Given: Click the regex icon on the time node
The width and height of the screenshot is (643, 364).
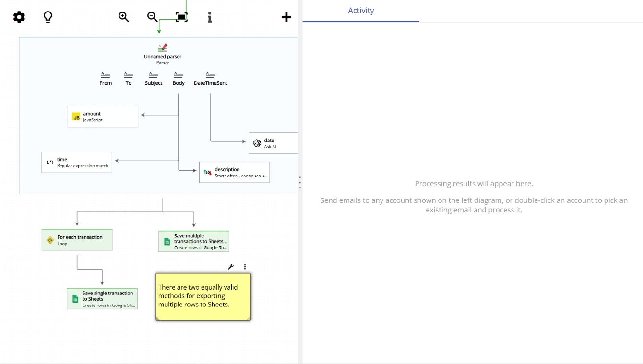Looking at the screenshot, I should [49, 162].
